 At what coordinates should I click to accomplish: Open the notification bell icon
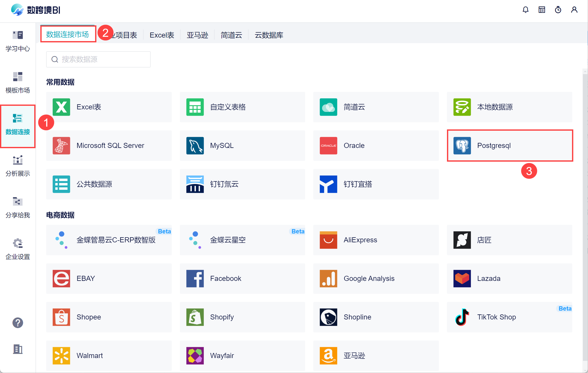tap(525, 10)
